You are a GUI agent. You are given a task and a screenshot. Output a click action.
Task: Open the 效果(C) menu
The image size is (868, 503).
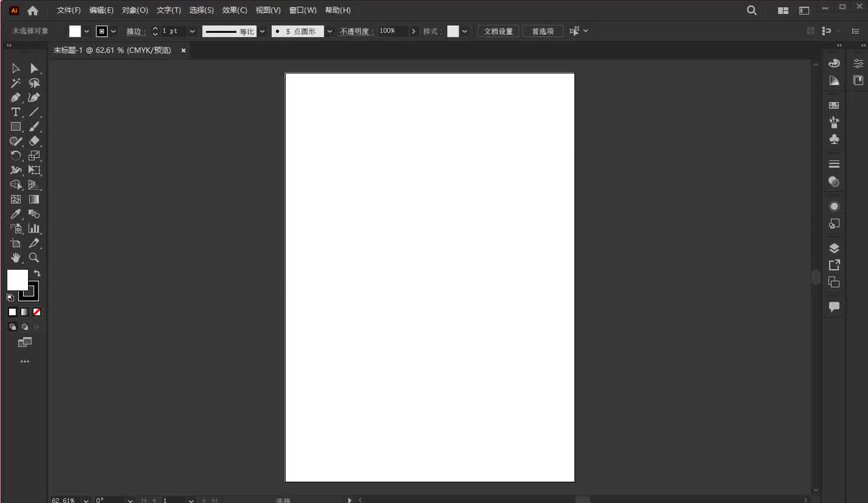point(235,10)
